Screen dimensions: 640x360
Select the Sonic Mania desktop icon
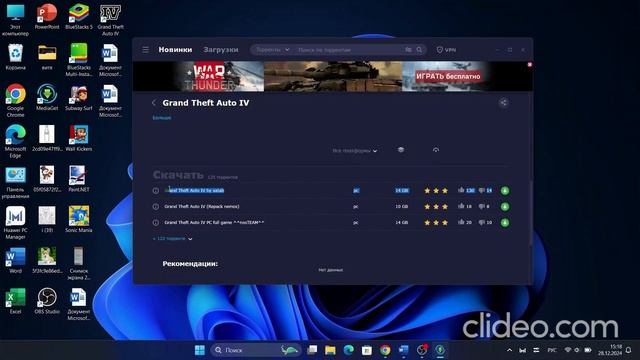(x=79, y=219)
